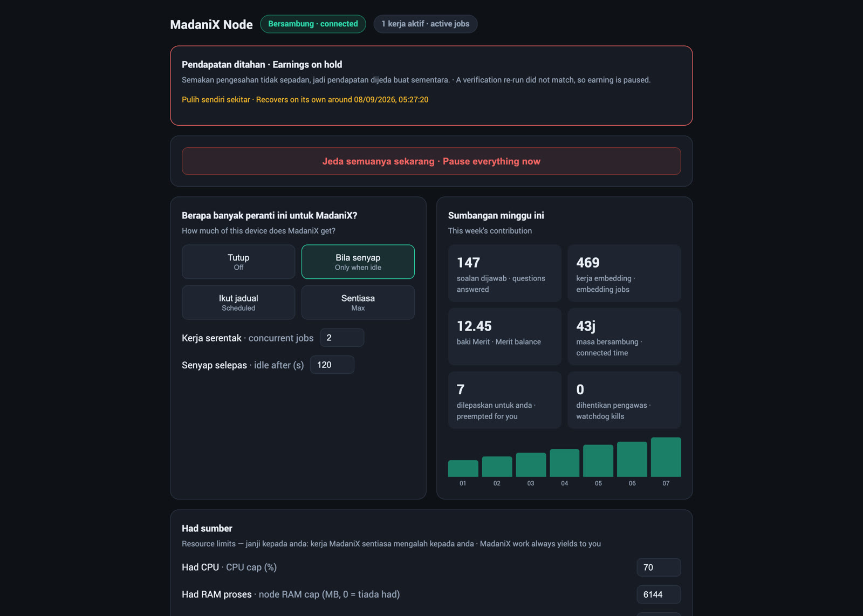Edit the concurrent jobs field
This screenshot has height=616, width=863.
click(342, 338)
